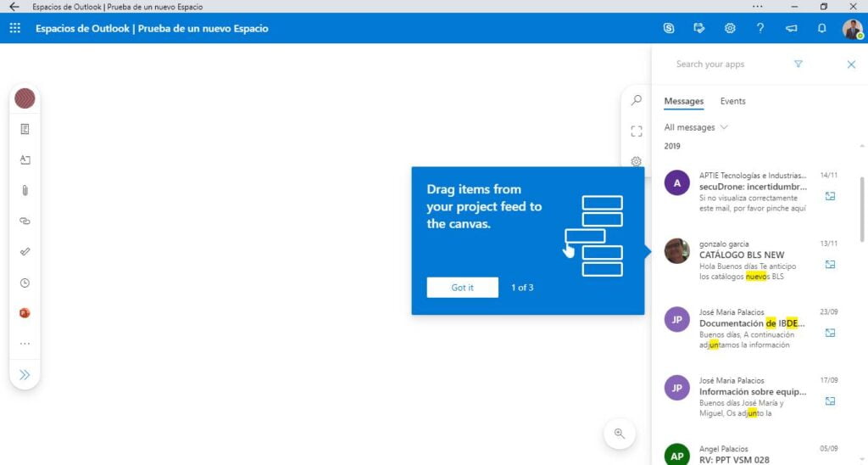The image size is (868, 465).
Task: Expand the sidebar with double chevron
Action: click(25, 375)
